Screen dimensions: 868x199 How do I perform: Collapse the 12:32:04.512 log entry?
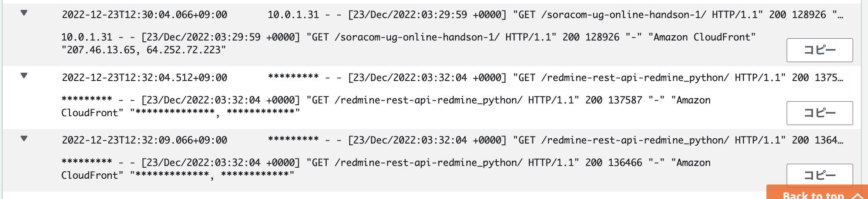pyautogui.click(x=24, y=76)
